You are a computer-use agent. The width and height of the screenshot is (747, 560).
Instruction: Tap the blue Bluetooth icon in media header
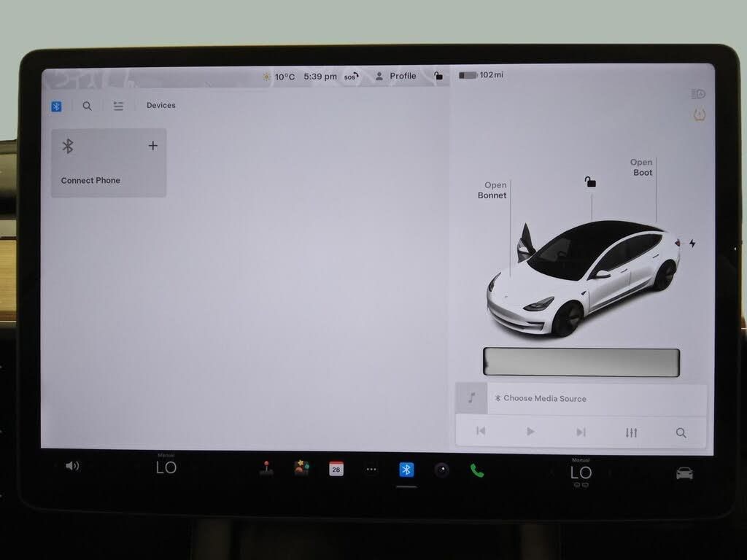[x=56, y=106]
